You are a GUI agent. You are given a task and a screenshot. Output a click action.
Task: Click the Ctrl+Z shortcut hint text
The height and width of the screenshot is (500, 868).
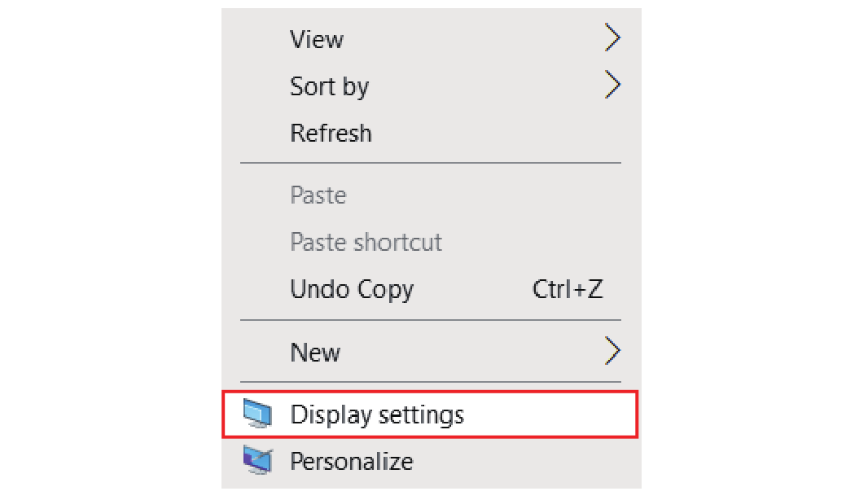568,289
